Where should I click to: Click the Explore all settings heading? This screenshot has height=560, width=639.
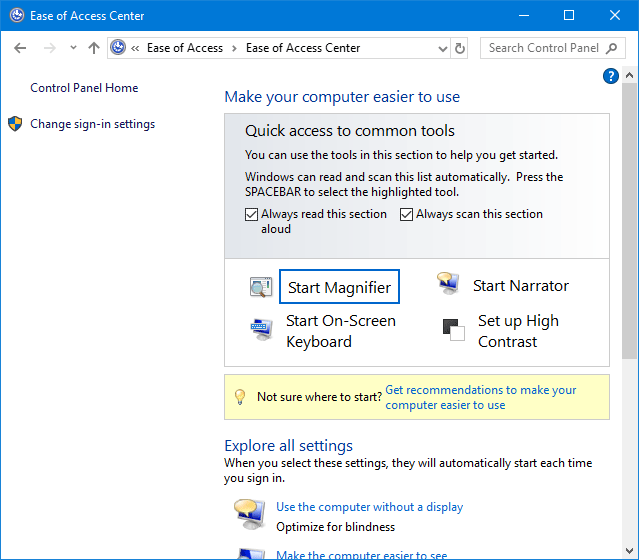point(288,445)
